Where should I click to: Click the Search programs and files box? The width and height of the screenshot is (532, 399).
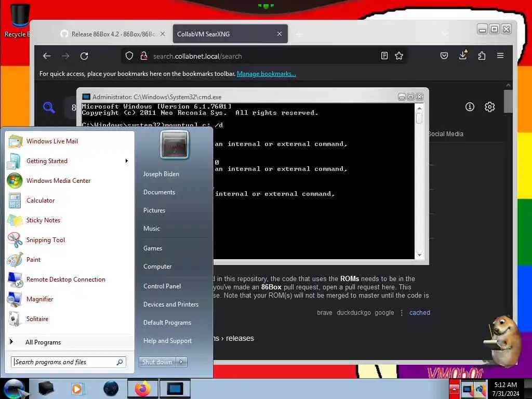point(68,362)
